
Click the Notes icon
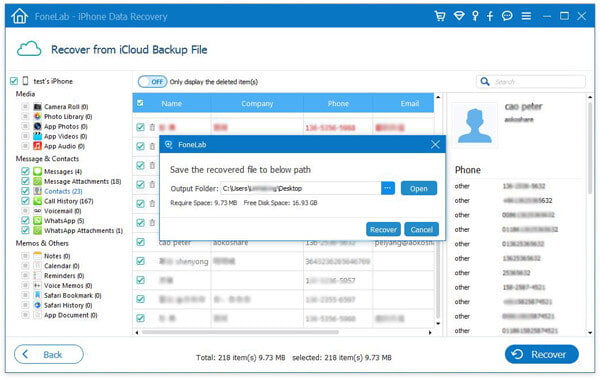(38, 256)
